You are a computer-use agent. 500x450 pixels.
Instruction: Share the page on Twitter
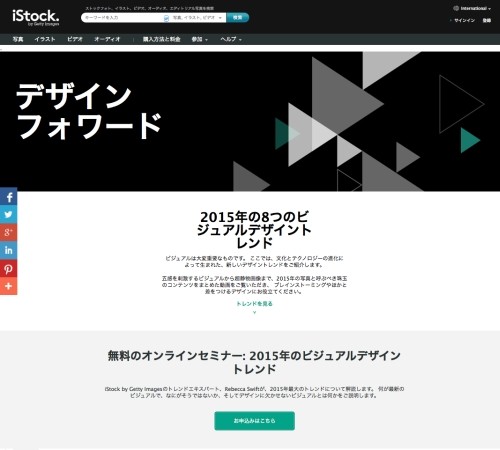(x=8, y=214)
